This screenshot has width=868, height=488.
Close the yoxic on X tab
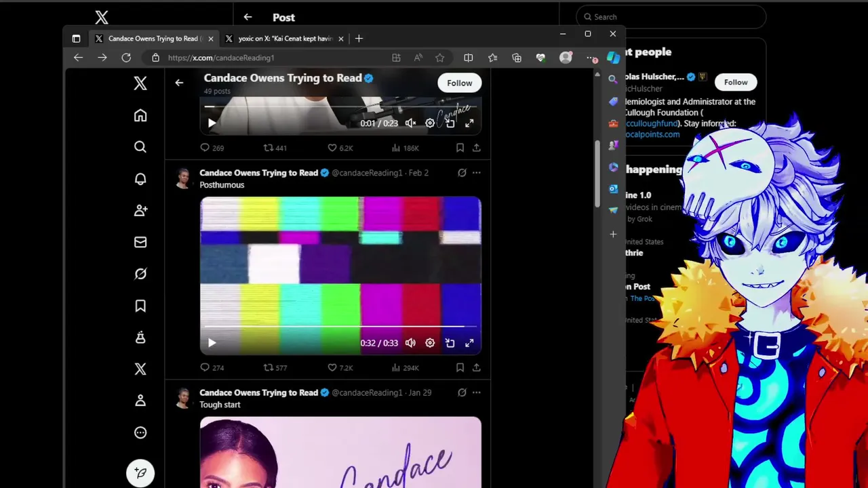(340, 39)
